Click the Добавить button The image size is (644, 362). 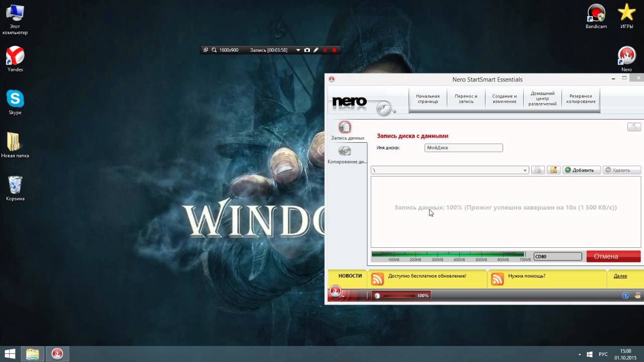coord(582,170)
